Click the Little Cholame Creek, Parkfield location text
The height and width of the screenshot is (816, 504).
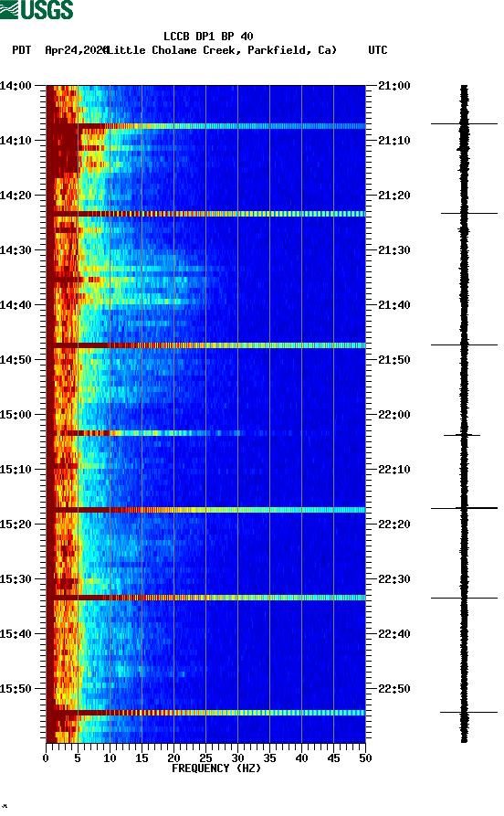(x=220, y=50)
